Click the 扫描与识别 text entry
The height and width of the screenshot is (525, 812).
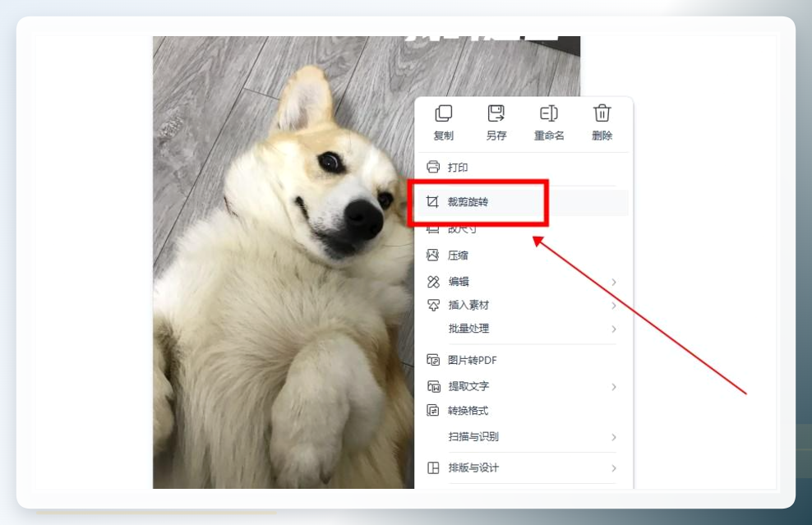point(473,436)
